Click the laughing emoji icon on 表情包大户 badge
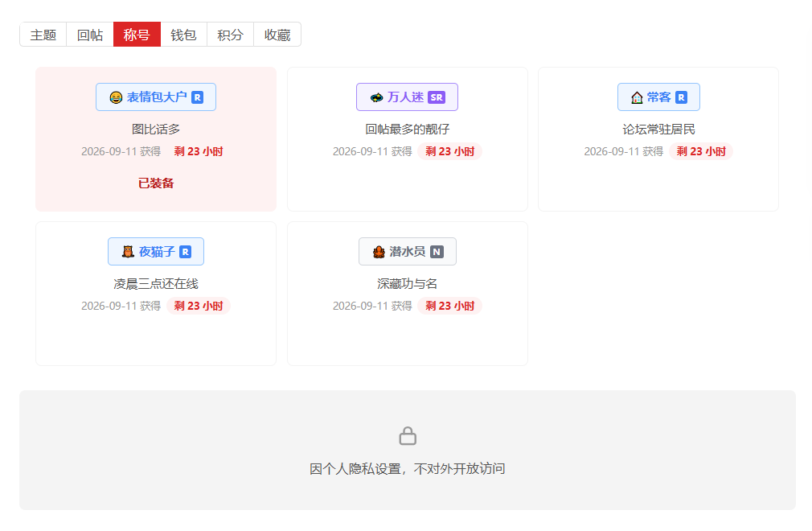 tap(116, 97)
